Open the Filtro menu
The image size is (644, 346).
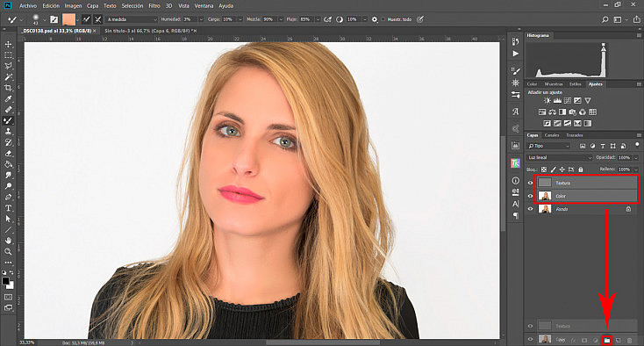point(154,6)
